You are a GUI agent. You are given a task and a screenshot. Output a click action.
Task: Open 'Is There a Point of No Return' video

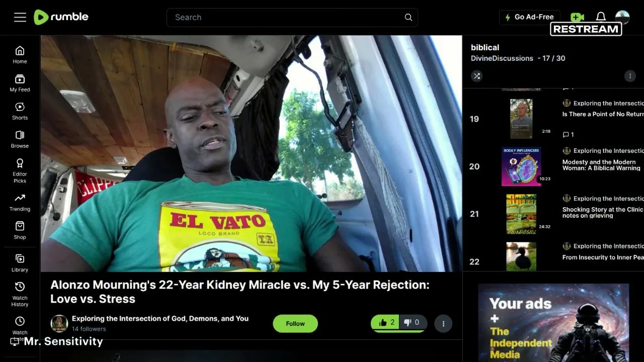pos(603,114)
